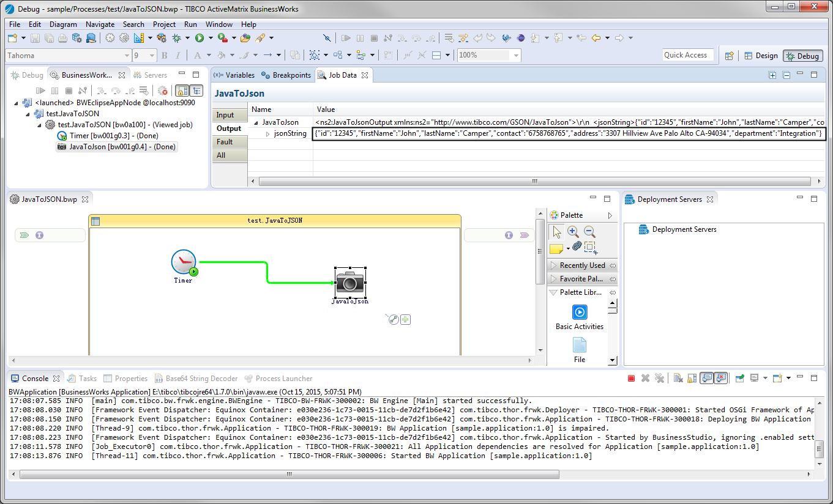This screenshot has width=833, height=504.
Task: Open the Navigate menu
Action: 100,24
